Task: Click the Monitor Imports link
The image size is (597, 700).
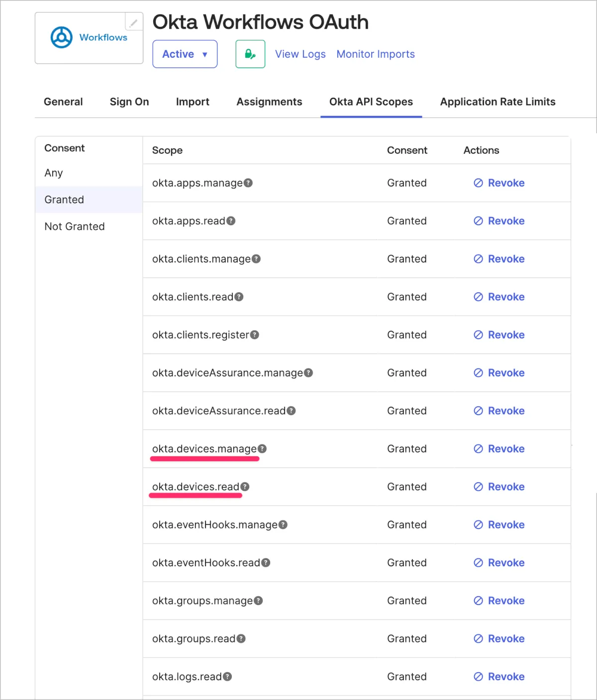Action: [376, 54]
